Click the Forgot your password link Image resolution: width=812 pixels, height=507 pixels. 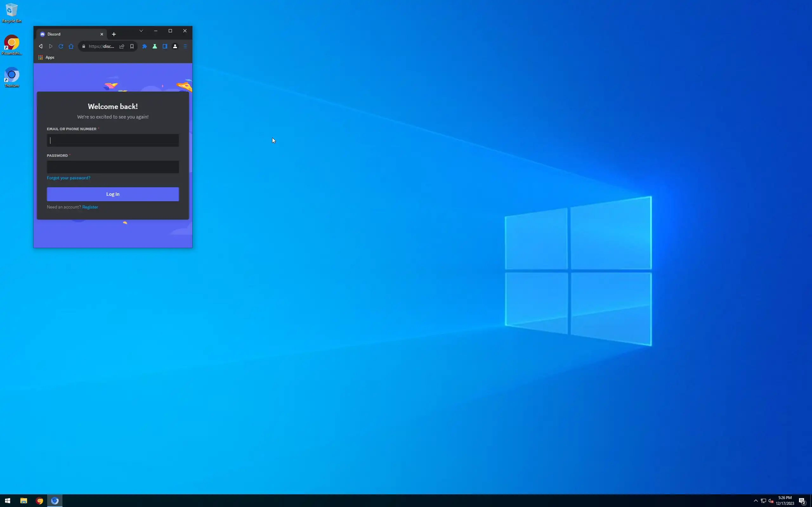tap(69, 178)
